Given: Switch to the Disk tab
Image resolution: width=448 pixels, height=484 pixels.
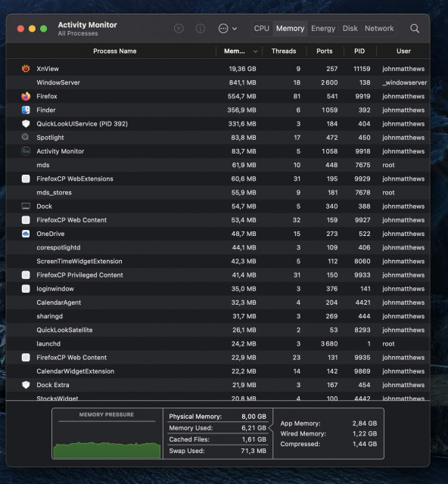Looking at the screenshot, I should pyautogui.click(x=350, y=29).
